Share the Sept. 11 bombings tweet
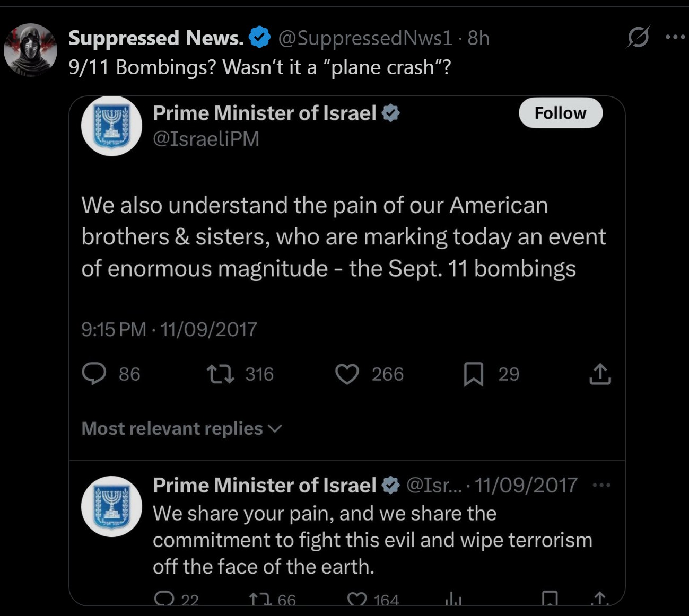Image resolution: width=689 pixels, height=616 pixels. [x=600, y=374]
